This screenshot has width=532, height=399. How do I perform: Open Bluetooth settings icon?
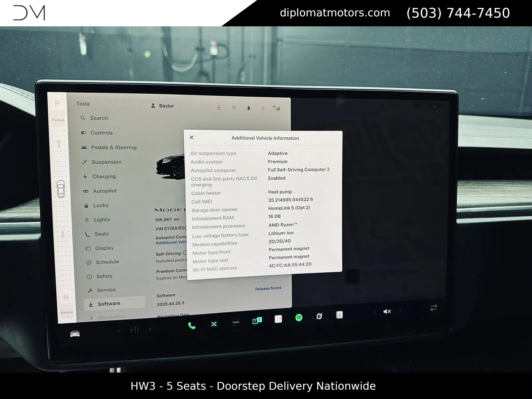pyautogui.click(x=263, y=108)
